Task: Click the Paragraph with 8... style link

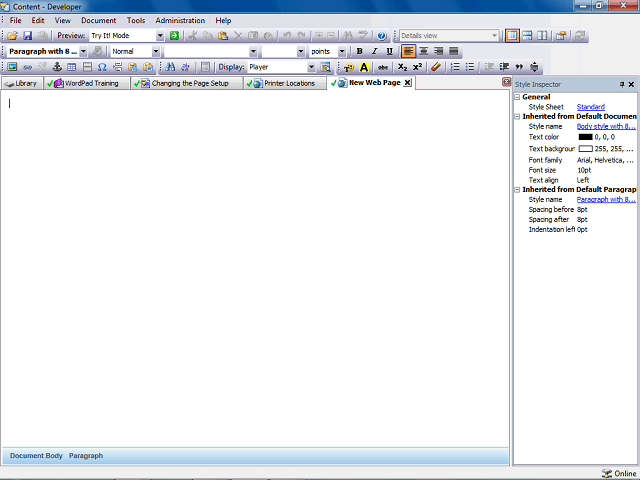Action: 606,200
